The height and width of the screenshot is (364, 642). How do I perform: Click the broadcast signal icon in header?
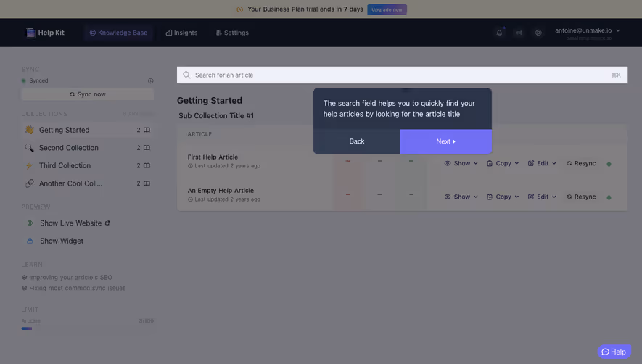[x=519, y=33]
